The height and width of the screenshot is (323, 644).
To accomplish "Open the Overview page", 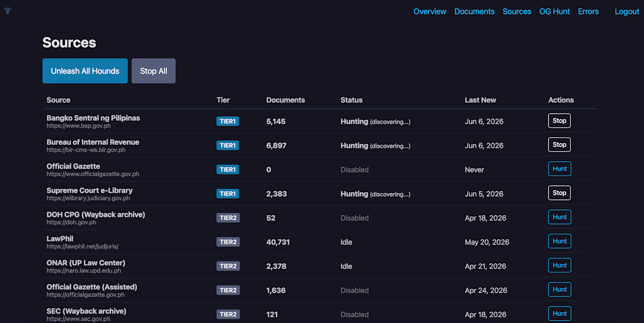I will tap(430, 12).
